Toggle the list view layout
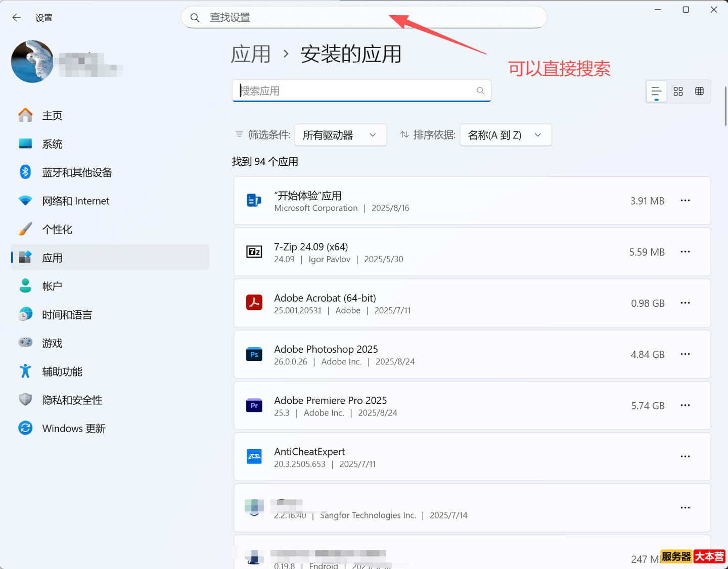Screen dimensions: 728x569 click(656, 91)
